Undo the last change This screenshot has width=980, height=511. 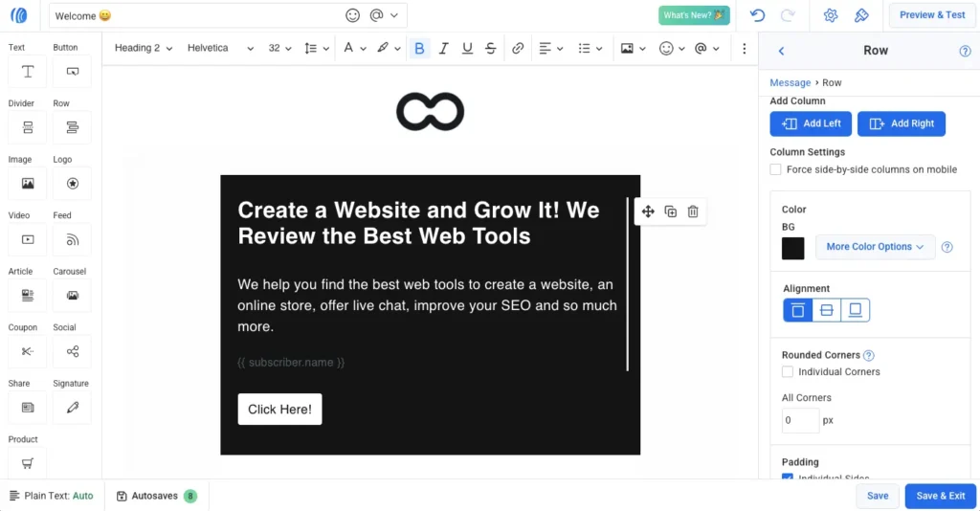(x=758, y=15)
